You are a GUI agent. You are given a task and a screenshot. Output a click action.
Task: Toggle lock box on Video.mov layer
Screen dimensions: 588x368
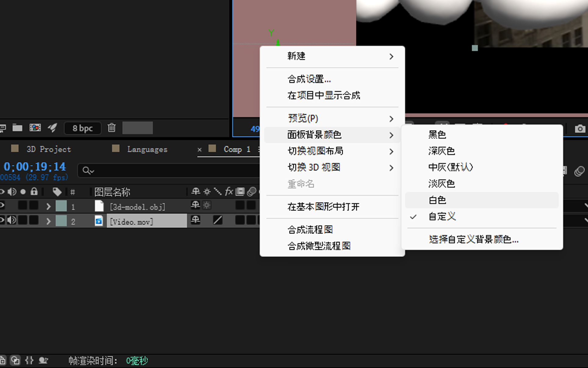[34, 220]
